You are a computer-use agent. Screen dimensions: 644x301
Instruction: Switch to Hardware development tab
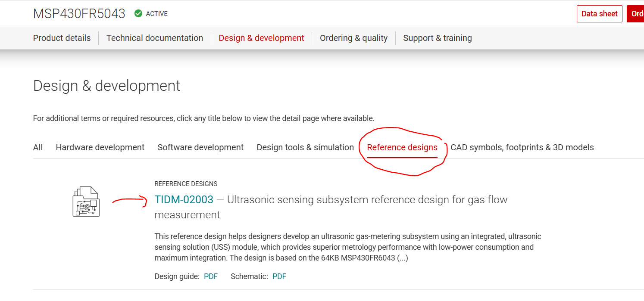[x=100, y=147]
